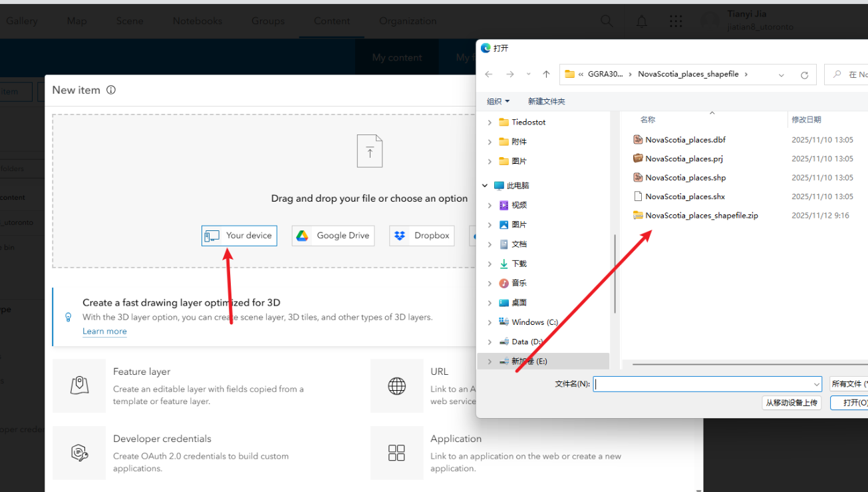The width and height of the screenshot is (868, 492).
Task: Open the notifications bell icon
Action: click(642, 21)
